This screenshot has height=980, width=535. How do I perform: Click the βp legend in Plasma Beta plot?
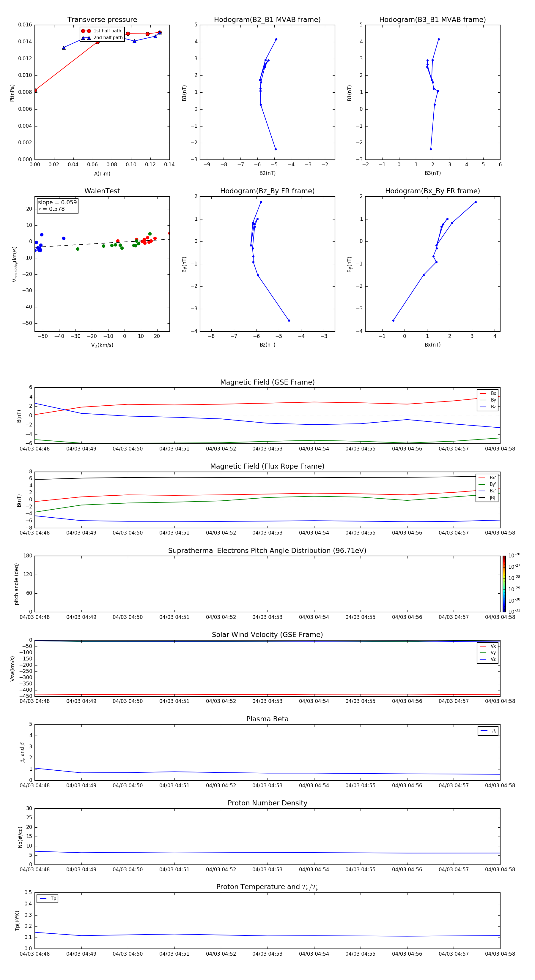pyautogui.click(x=488, y=731)
